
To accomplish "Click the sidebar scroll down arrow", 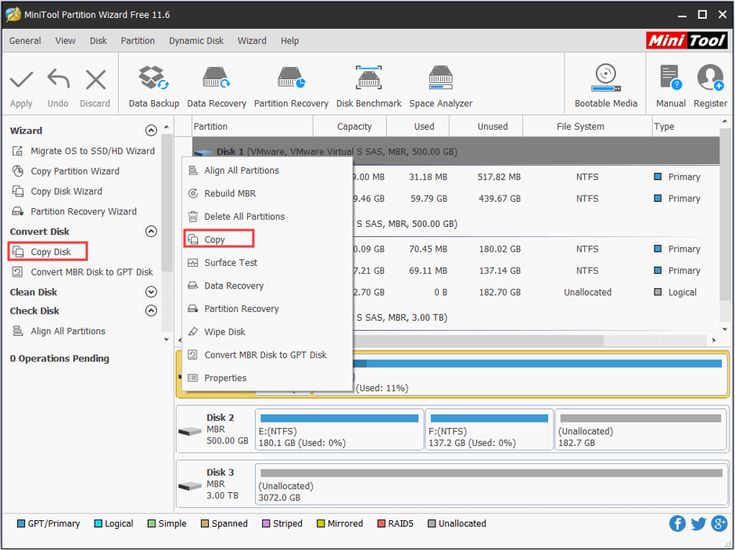I will 166,339.
